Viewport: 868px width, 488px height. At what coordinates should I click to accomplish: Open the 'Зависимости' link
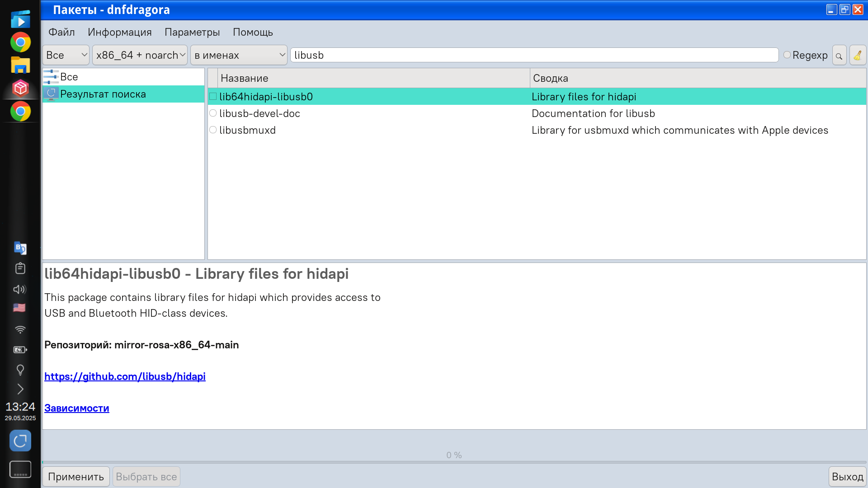[x=77, y=408]
